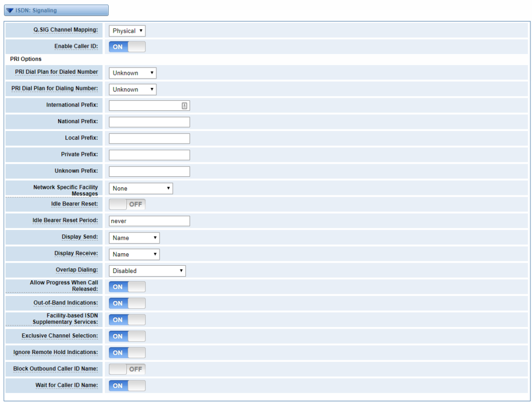Viewport: 532px width, 404px height.
Task: Open the Overlap Dialing dropdown
Action: [147, 270]
